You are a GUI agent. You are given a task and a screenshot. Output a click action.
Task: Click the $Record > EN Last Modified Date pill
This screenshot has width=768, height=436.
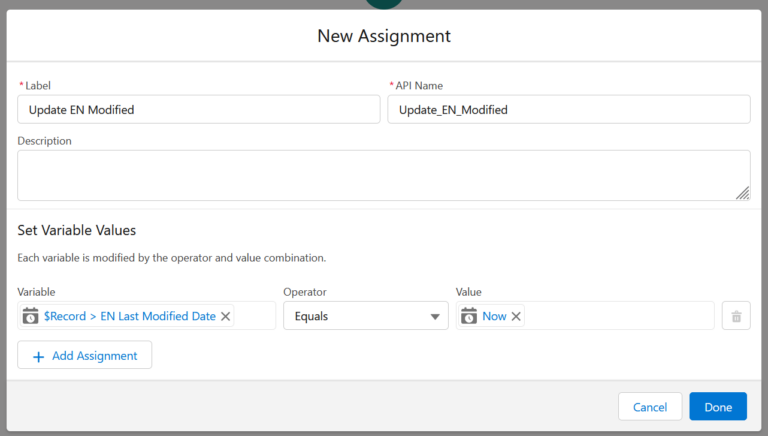coord(128,316)
